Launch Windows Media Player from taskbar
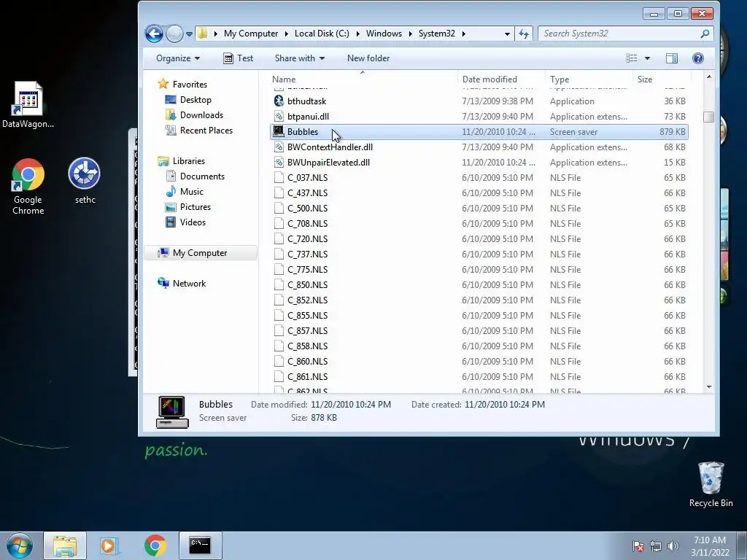Screen dimensions: 747x560 tap(109, 545)
